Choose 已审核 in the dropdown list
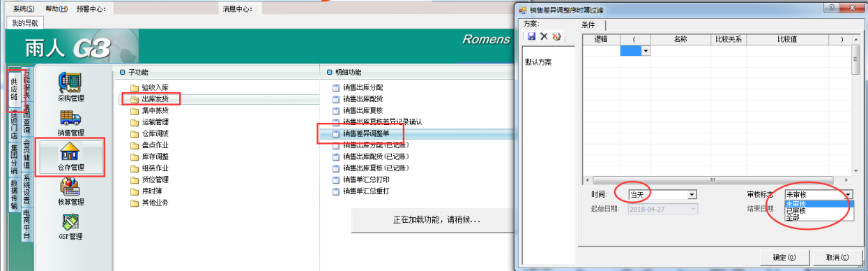This screenshot has width=868, height=271. [819, 210]
